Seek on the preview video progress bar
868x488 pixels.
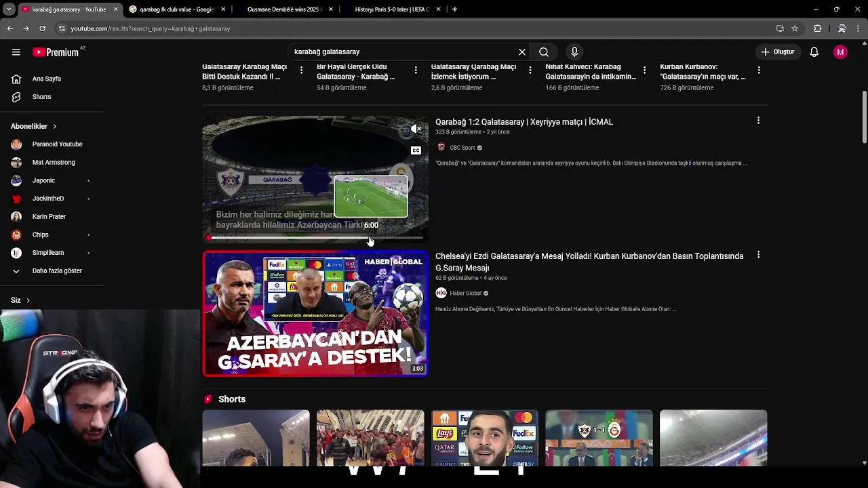[315, 238]
